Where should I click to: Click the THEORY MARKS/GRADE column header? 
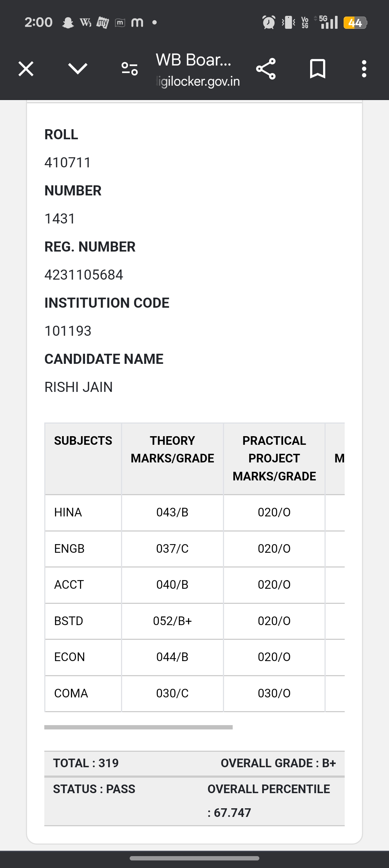coord(172,449)
